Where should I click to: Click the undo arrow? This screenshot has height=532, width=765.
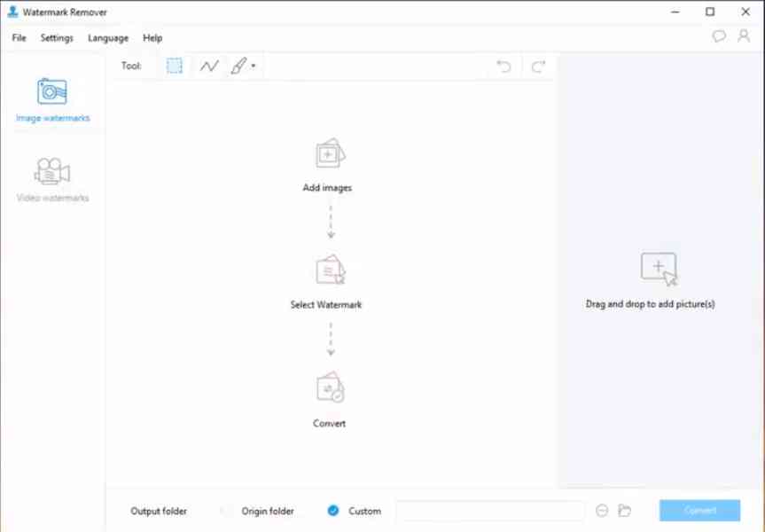coord(503,66)
